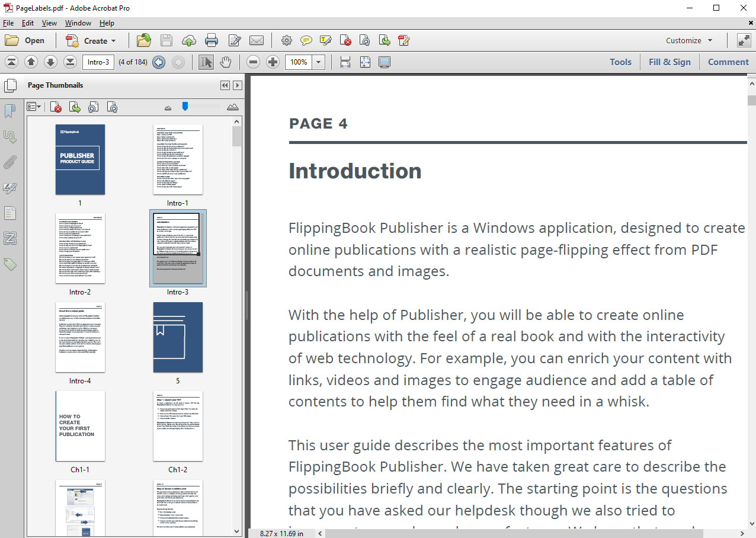This screenshot has height=538, width=756.
Task: Click the Print icon in the toolbar
Action: tap(212, 40)
